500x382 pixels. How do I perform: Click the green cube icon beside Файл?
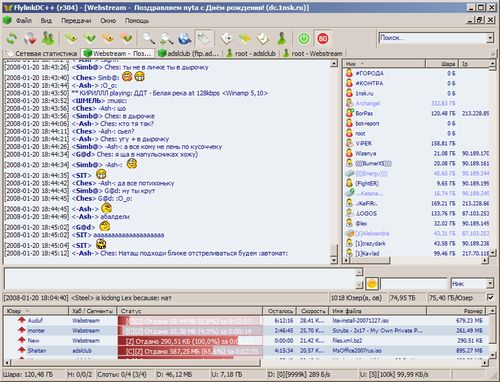[7, 21]
